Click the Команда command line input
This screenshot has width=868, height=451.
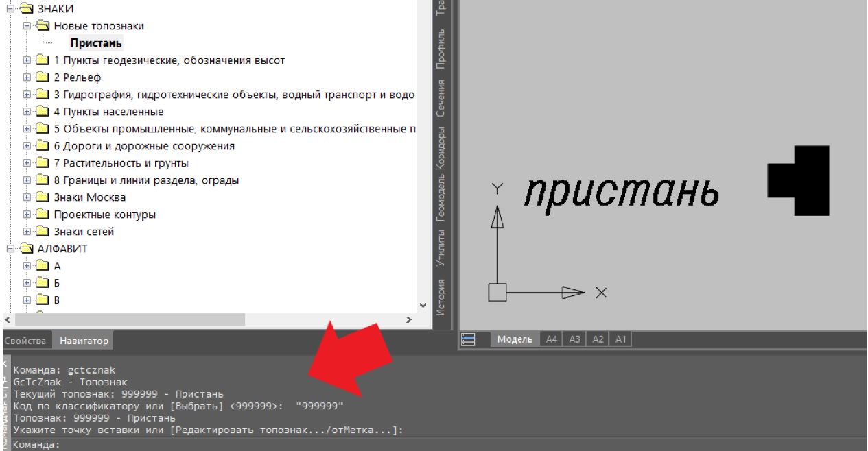pos(412,445)
